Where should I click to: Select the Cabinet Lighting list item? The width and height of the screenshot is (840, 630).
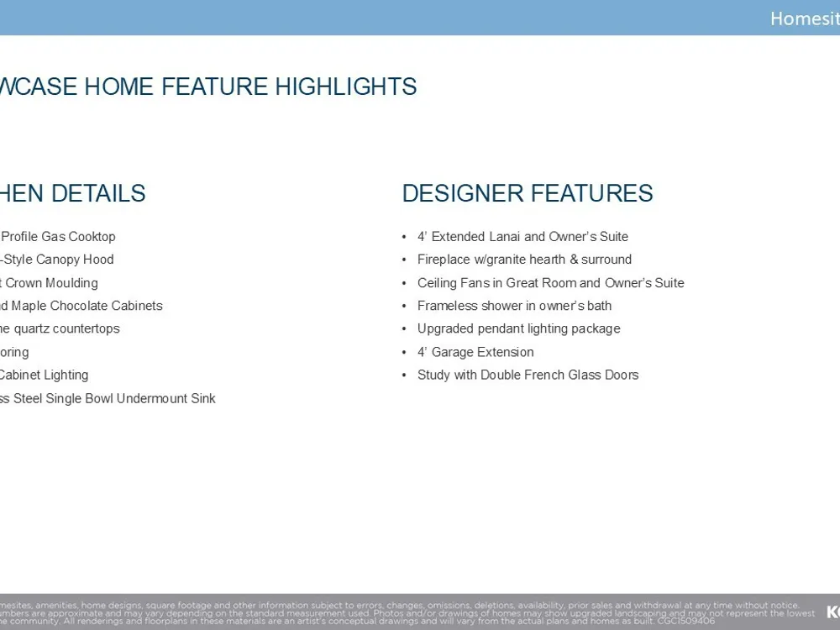44,375
